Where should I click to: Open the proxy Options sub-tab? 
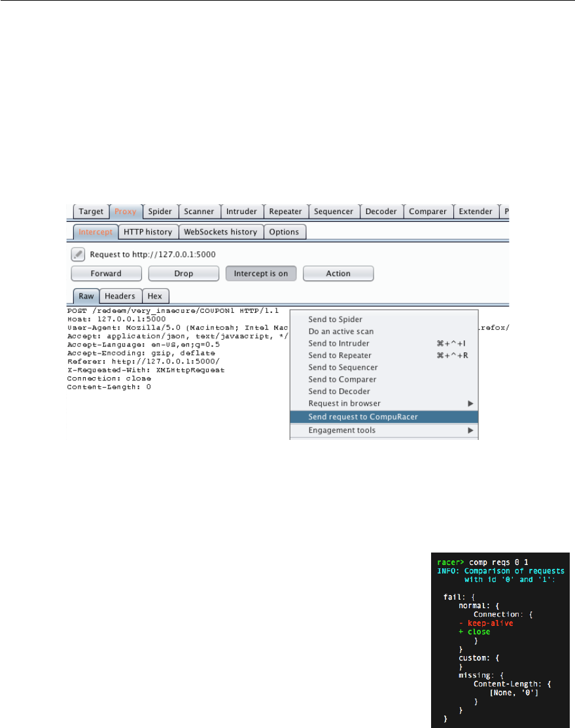click(284, 232)
